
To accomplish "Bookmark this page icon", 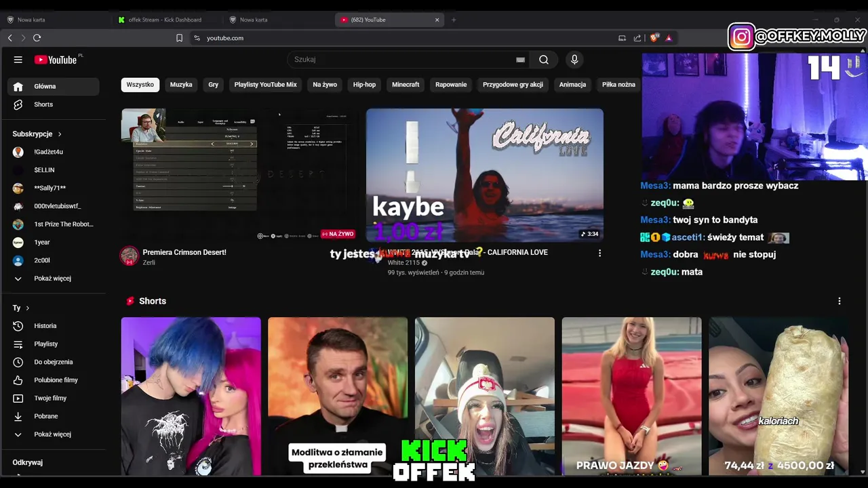I will (x=179, y=38).
